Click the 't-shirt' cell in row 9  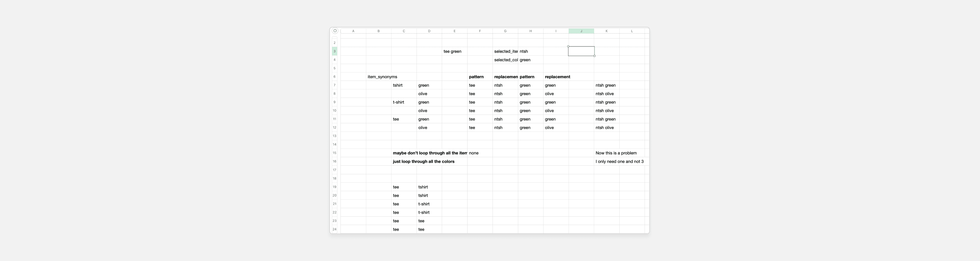click(404, 102)
